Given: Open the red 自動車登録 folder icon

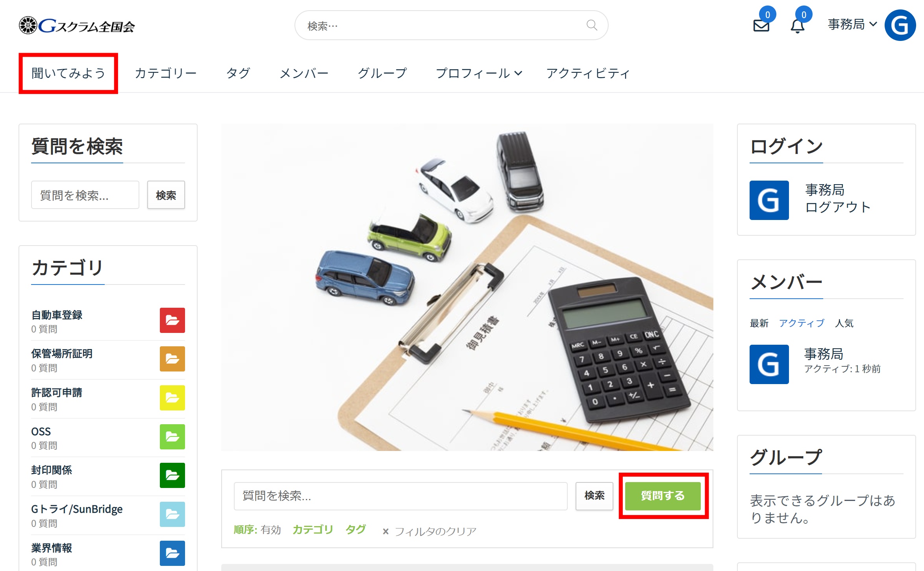Looking at the screenshot, I should click(x=172, y=320).
